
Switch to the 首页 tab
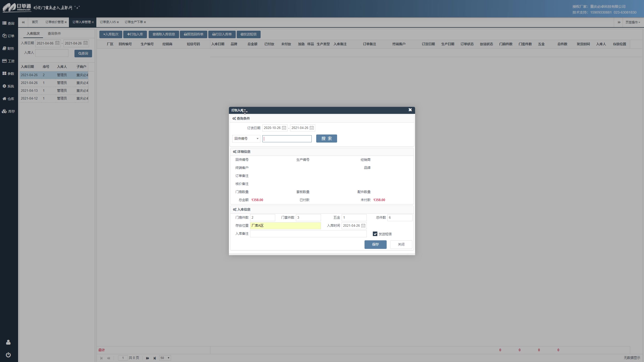click(35, 22)
